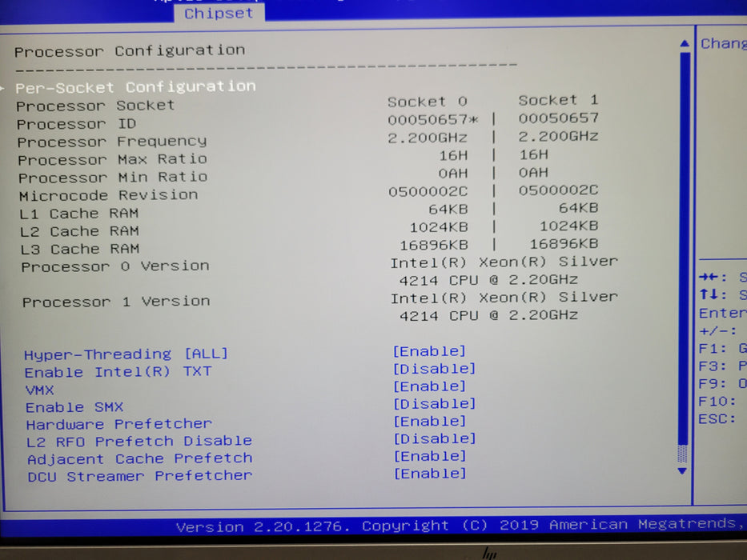Select L2 RFO Prefetch Disable option
This screenshot has width=747, height=560.
click(139, 442)
